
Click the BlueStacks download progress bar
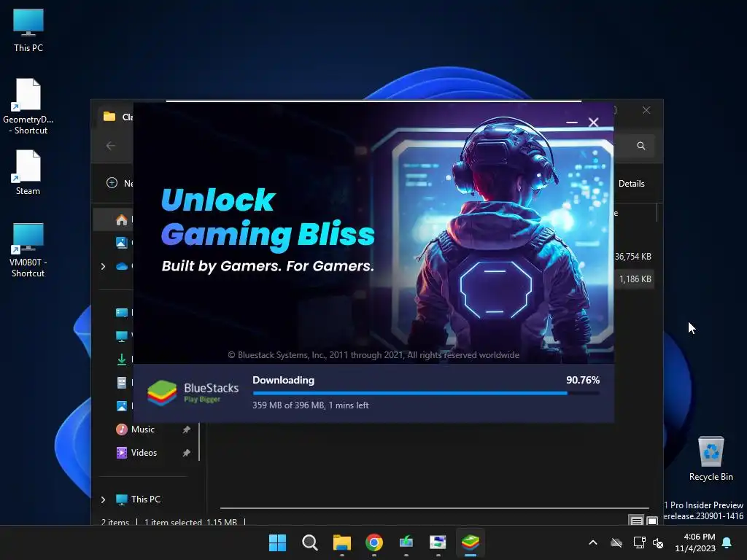[426, 393]
